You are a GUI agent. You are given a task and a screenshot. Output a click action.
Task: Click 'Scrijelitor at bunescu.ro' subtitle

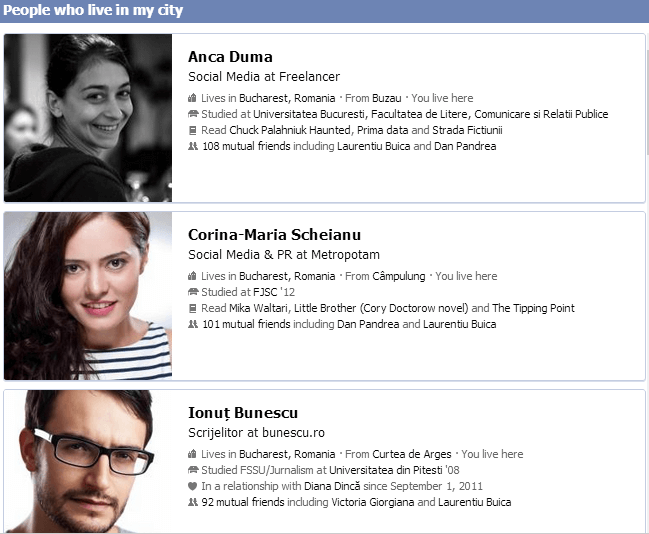click(256, 433)
